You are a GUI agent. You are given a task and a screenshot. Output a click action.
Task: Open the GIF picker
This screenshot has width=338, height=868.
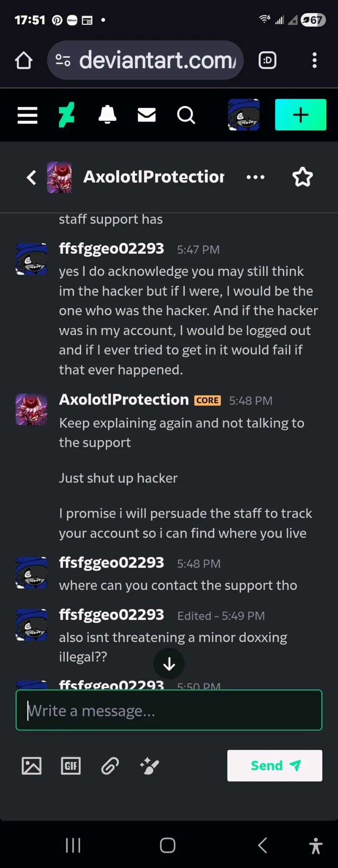[71, 766]
